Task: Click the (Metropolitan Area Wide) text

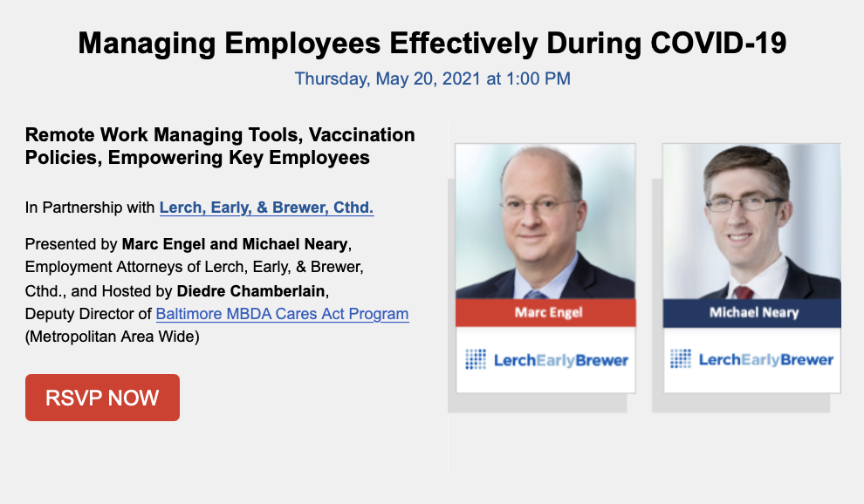Action: click(x=113, y=337)
